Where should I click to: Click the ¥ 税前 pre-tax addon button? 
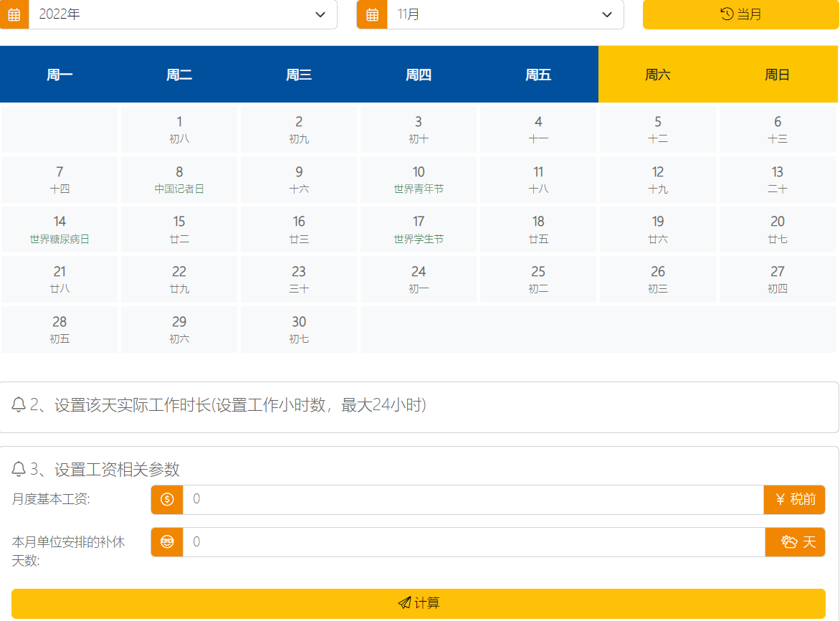pyautogui.click(x=795, y=499)
